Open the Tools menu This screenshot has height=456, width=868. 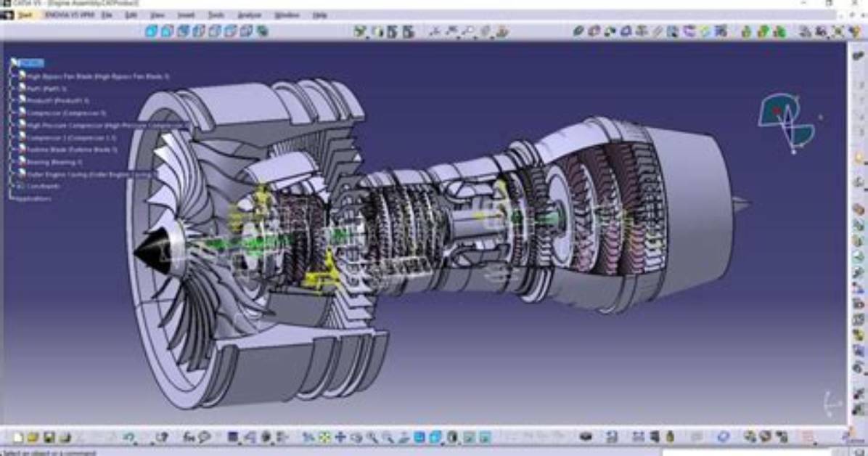(216, 15)
